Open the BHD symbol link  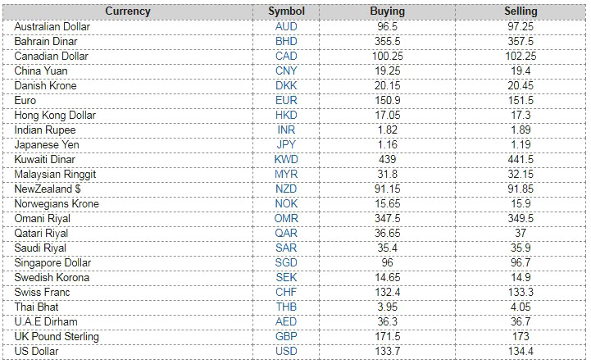[286, 42]
